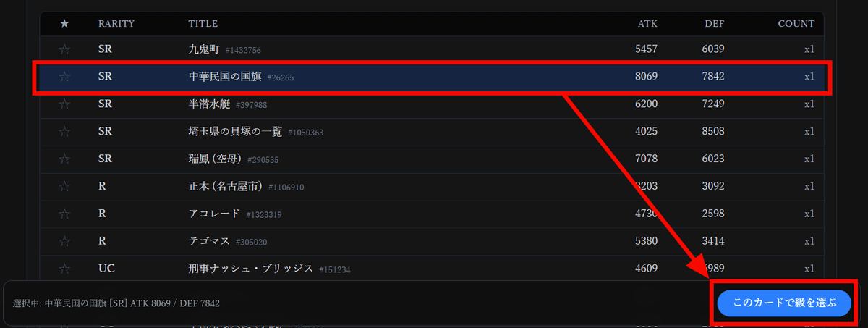The width and height of the screenshot is (868, 328).
Task: Select the 瑞鳳 (空母) card title
Action: 215,159
